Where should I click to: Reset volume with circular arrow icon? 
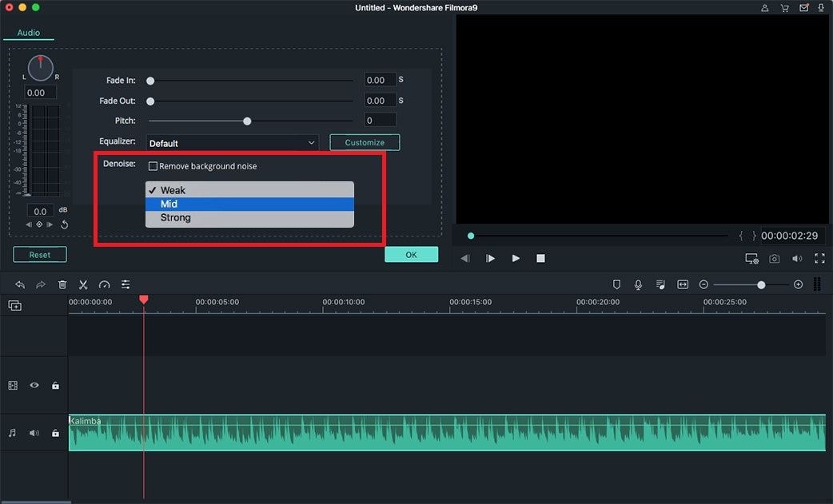[x=64, y=224]
